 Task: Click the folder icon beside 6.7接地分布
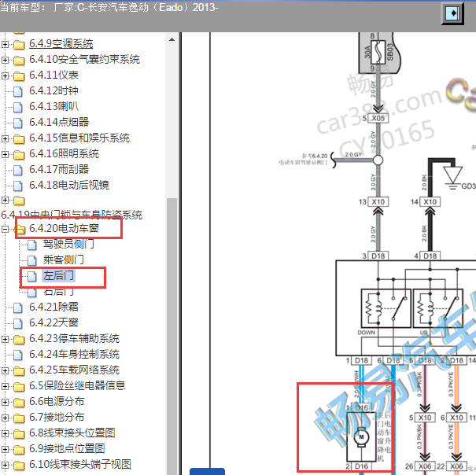(19, 418)
